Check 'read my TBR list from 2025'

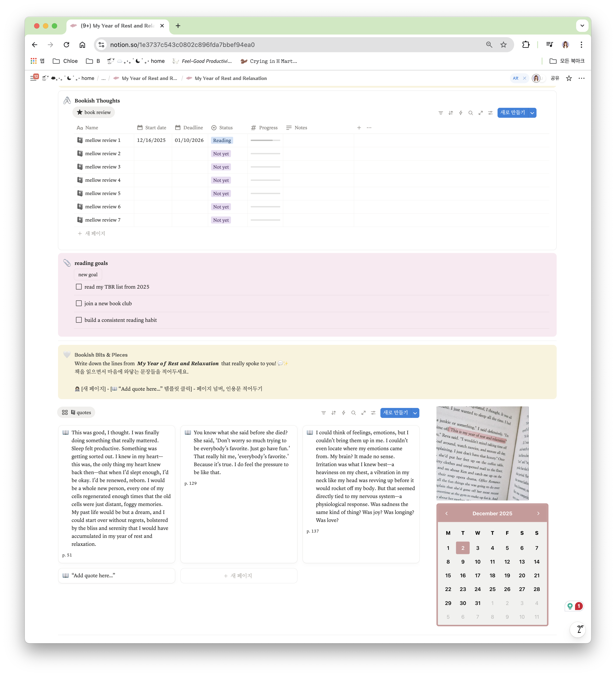pos(79,287)
